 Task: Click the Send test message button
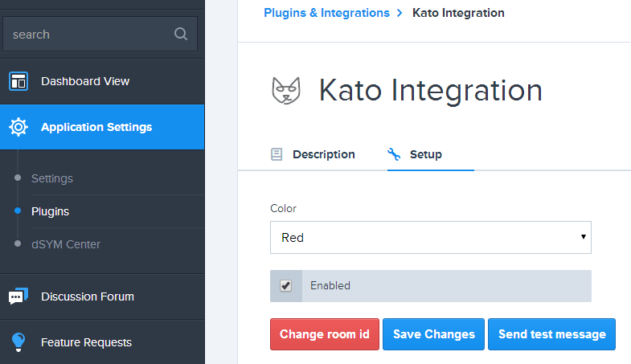[x=551, y=334]
